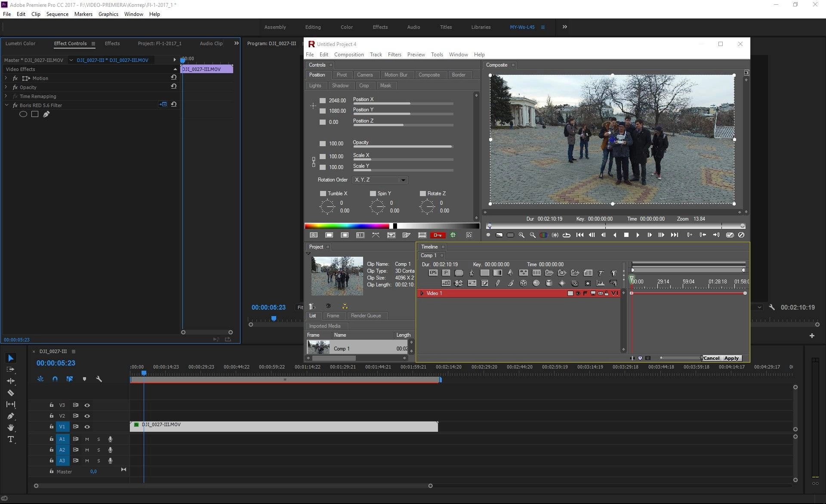Create ellipse mask for Boris RED filter

(23, 114)
